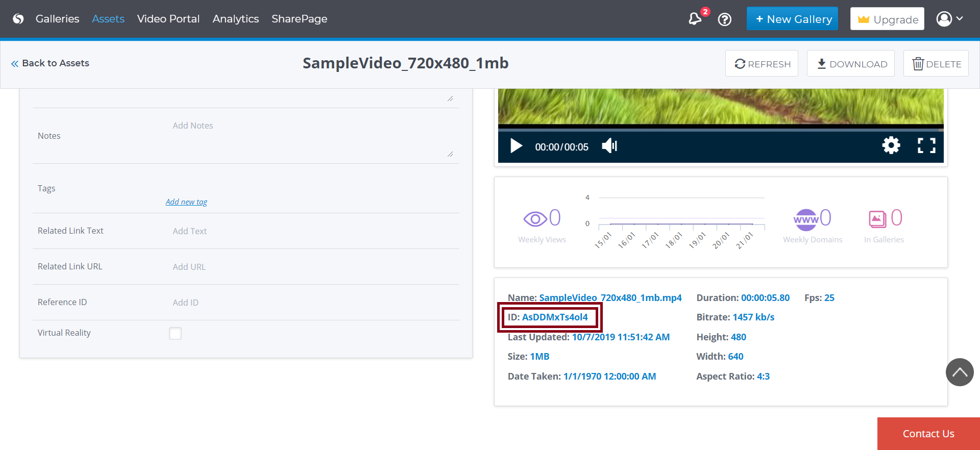Expand the user account menu

(x=949, y=19)
